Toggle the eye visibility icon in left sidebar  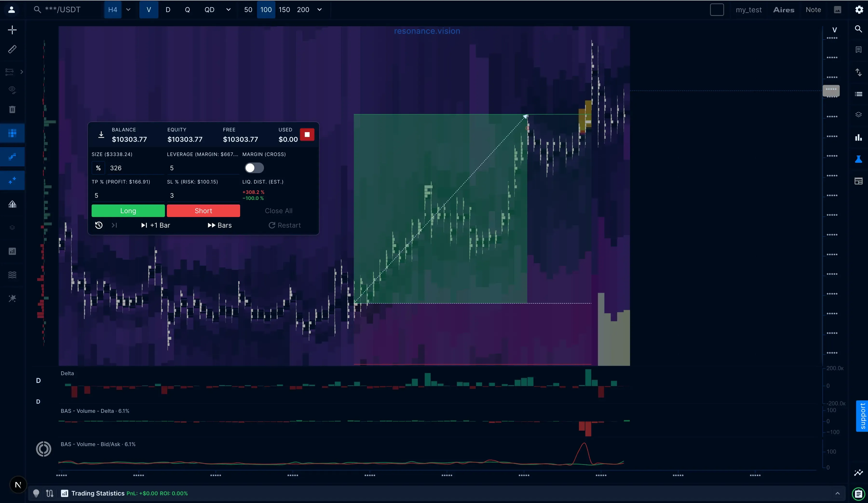click(x=12, y=90)
